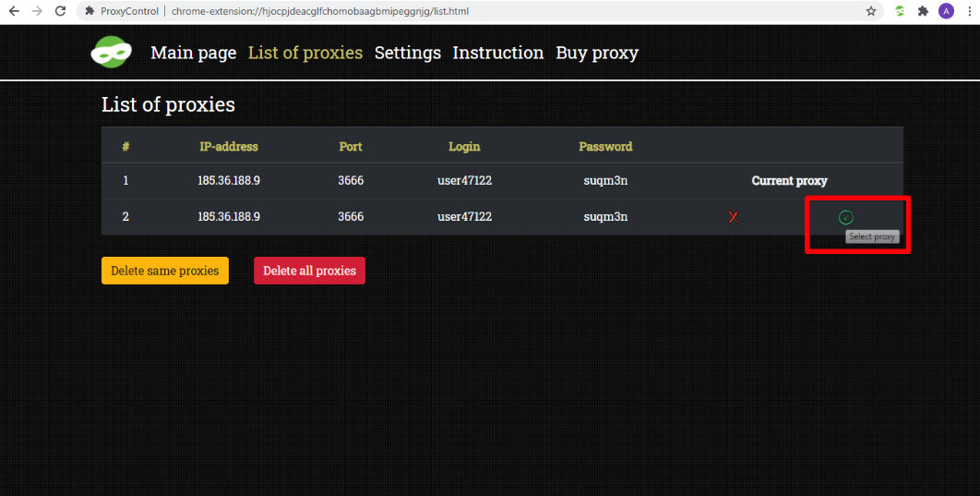Screen dimensions: 980x496
Task: Open the Buy proxy page
Action: (x=597, y=53)
